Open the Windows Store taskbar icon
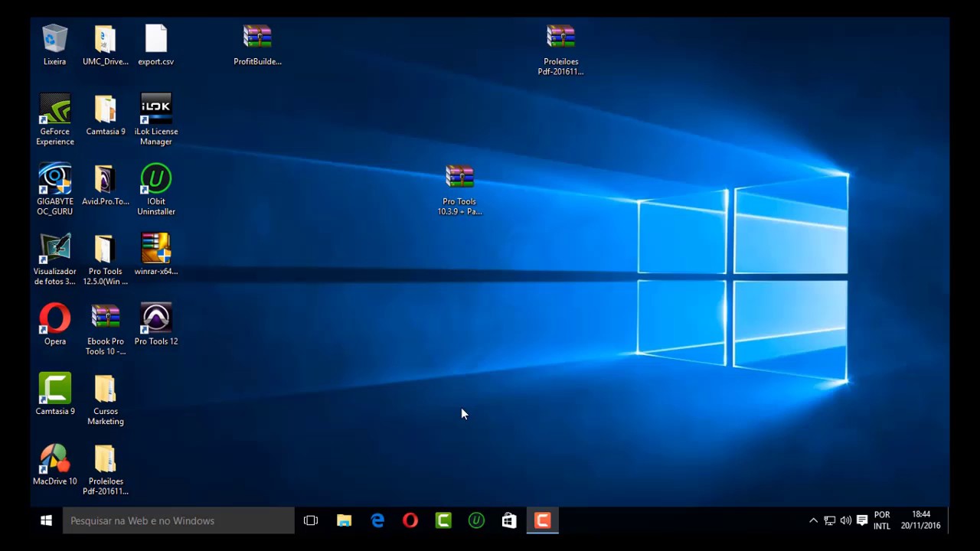This screenshot has width=980, height=551. coord(509,520)
